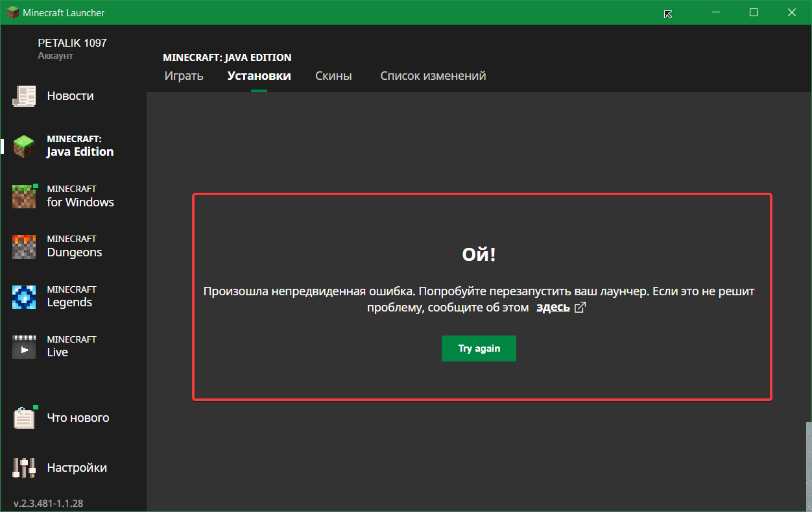Image resolution: width=812 pixels, height=512 pixels.
Task: Maximize the Minecraft Launcher window
Action: click(x=754, y=12)
